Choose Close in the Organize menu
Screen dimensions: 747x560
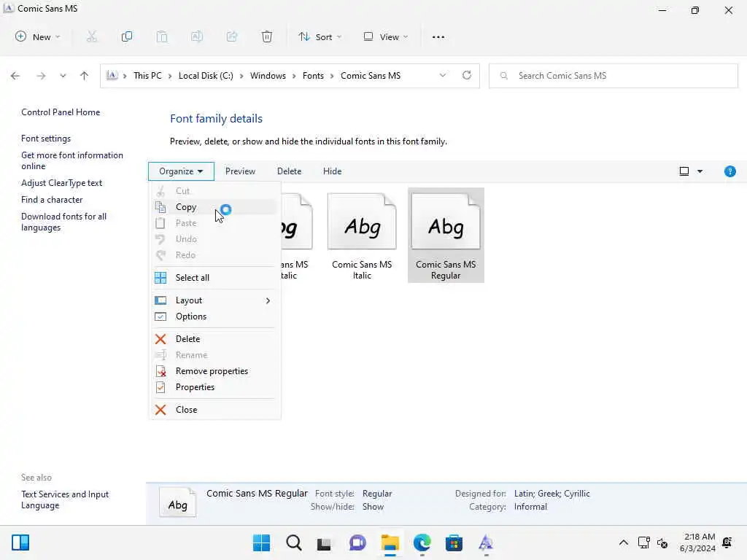214,410
